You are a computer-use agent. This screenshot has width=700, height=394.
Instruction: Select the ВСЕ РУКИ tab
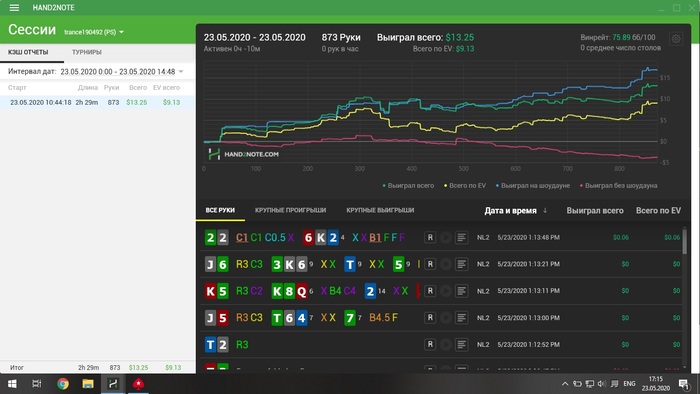pos(220,210)
